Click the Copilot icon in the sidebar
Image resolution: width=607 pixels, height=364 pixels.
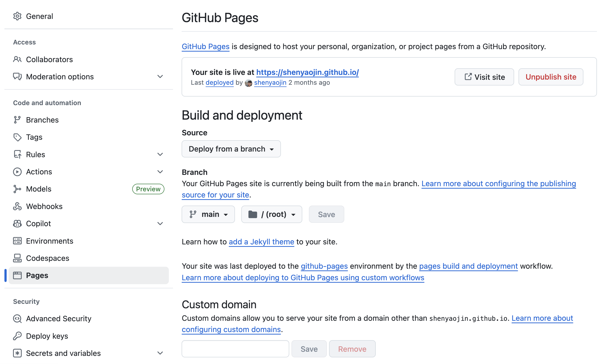coord(17,224)
